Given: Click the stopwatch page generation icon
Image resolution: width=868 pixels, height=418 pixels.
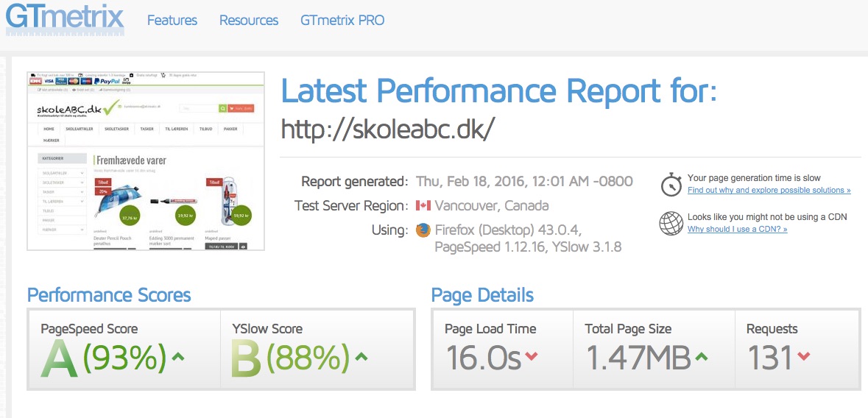Looking at the screenshot, I should (x=671, y=185).
